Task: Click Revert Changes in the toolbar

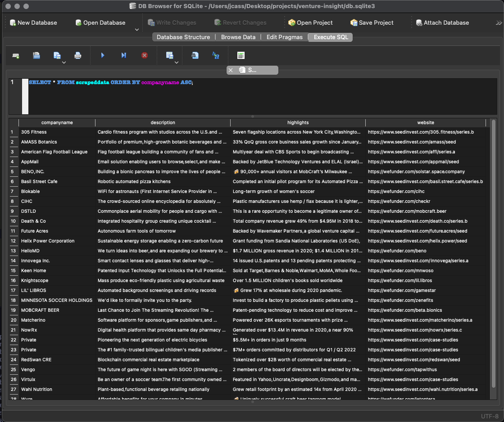Action: pyautogui.click(x=241, y=23)
